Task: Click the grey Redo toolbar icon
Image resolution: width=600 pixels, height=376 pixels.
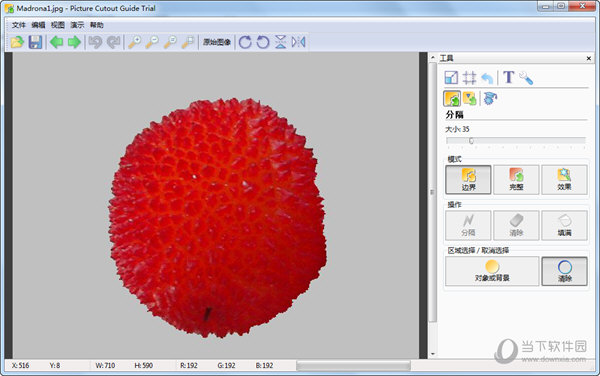Action: click(x=113, y=42)
